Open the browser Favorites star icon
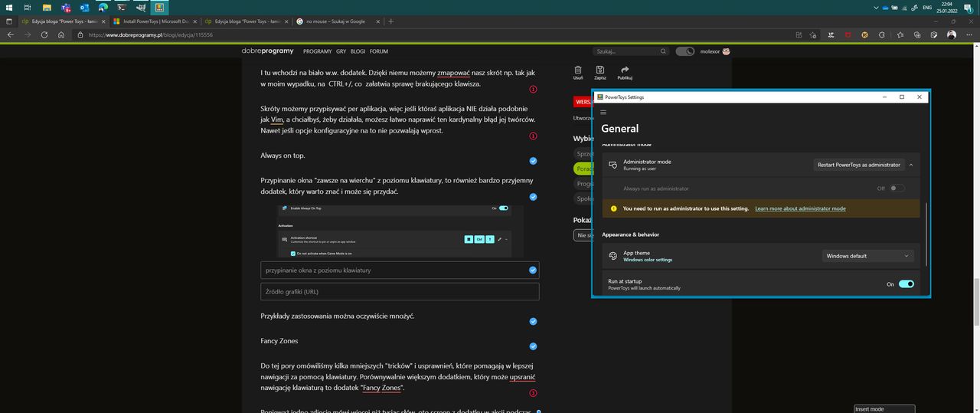980x413 pixels. point(900,34)
